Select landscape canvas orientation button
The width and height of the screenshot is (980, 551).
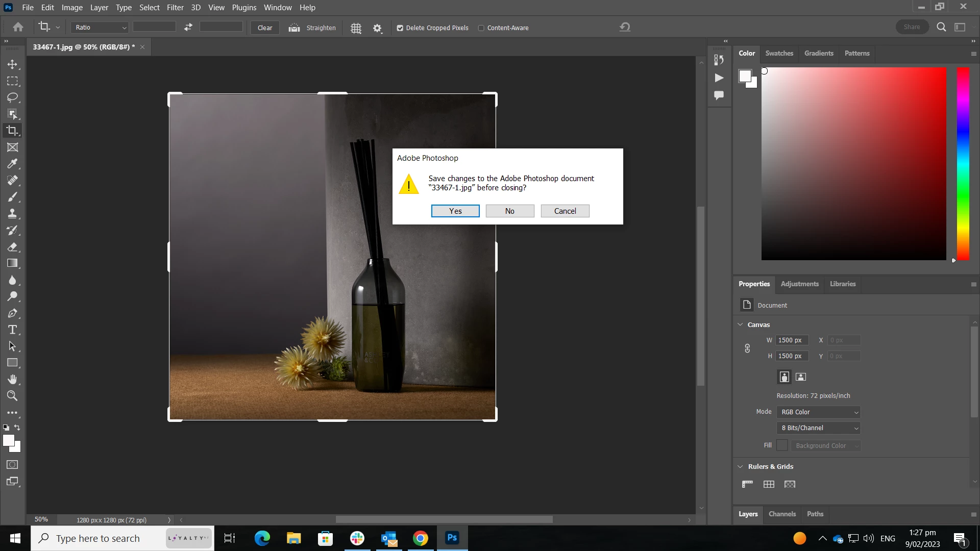pyautogui.click(x=801, y=377)
